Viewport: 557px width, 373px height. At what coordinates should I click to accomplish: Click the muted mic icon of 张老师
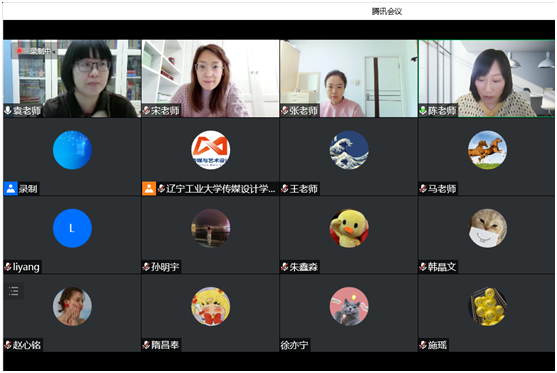pos(285,110)
